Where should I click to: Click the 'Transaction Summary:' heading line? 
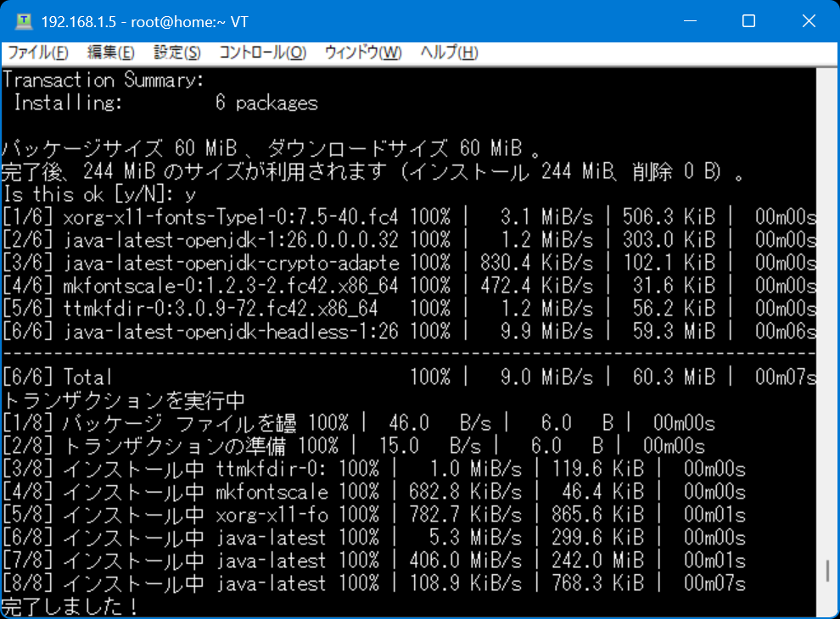point(102,80)
